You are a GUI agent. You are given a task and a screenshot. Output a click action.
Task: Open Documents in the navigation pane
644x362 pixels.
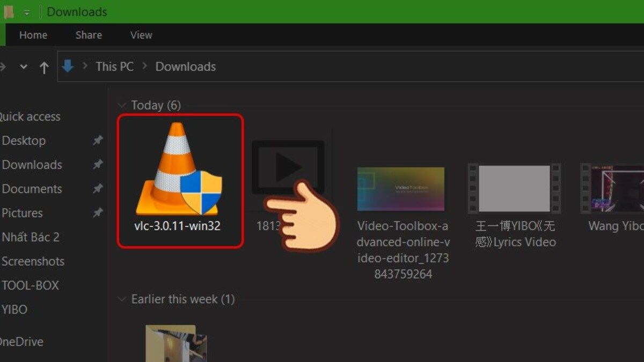(32, 189)
